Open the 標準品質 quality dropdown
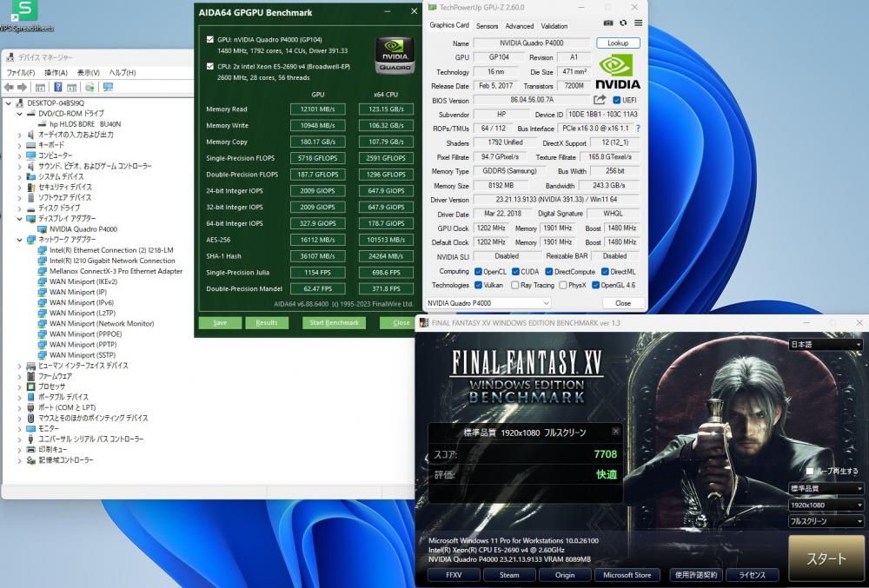Image resolution: width=869 pixels, height=588 pixels. pos(826,488)
